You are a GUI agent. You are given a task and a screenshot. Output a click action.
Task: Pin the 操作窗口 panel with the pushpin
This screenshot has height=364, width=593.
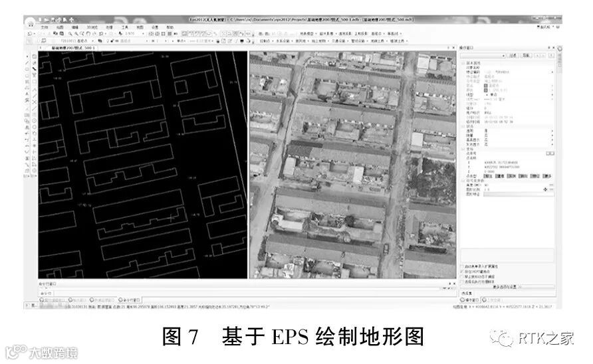[548, 48]
